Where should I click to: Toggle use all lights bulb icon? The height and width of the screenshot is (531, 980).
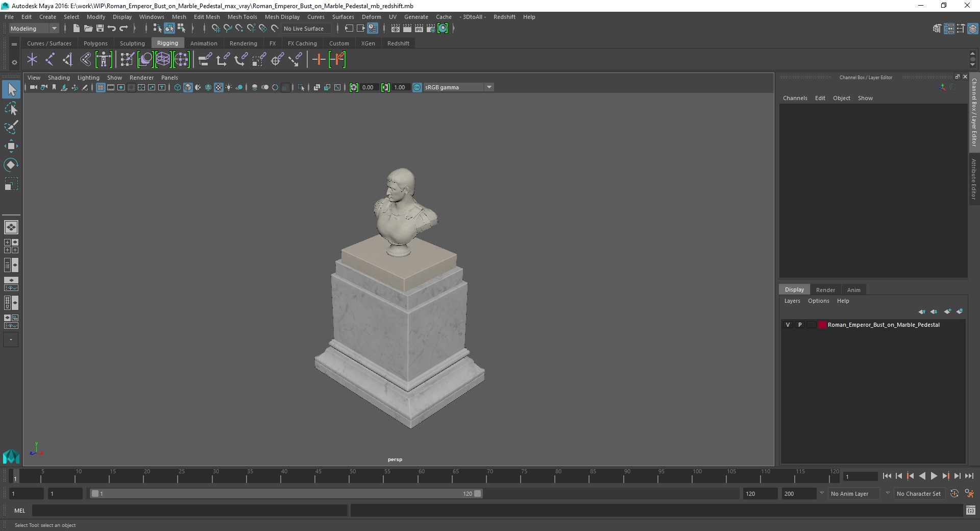229,87
